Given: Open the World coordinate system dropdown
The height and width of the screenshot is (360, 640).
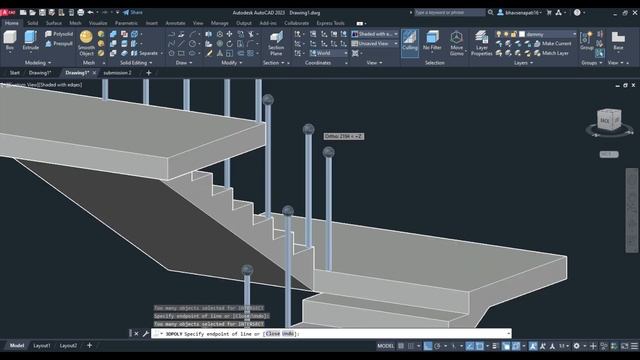Looking at the screenshot, I should click(329, 53).
